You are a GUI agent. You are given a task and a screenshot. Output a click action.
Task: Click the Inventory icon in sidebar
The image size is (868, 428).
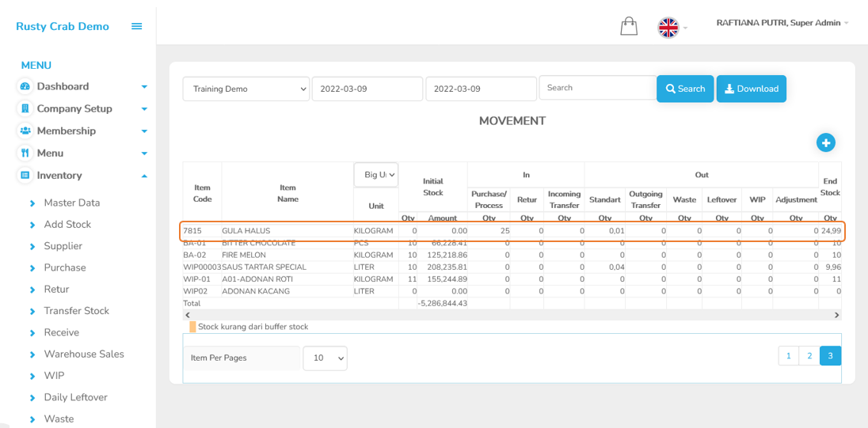pos(25,175)
